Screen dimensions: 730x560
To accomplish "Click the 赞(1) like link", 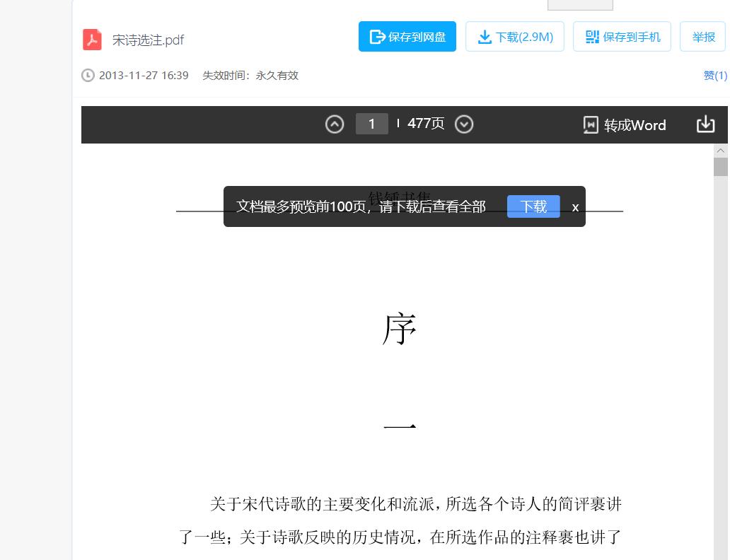I will 715,76.
